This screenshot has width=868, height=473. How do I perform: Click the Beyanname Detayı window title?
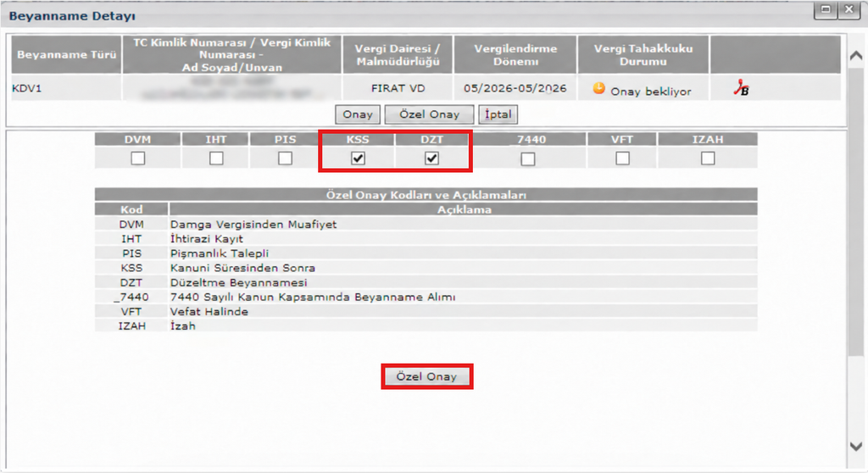tap(72, 16)
